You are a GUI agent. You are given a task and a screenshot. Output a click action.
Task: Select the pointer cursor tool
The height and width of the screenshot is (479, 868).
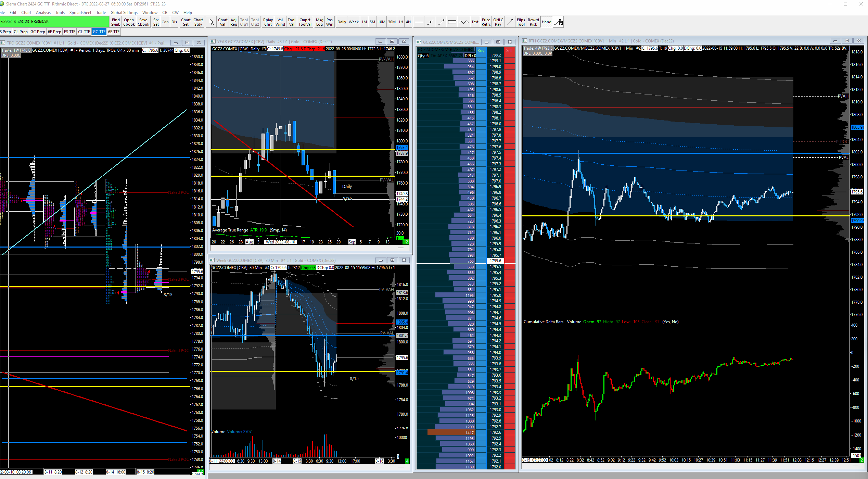coord(212,22)
